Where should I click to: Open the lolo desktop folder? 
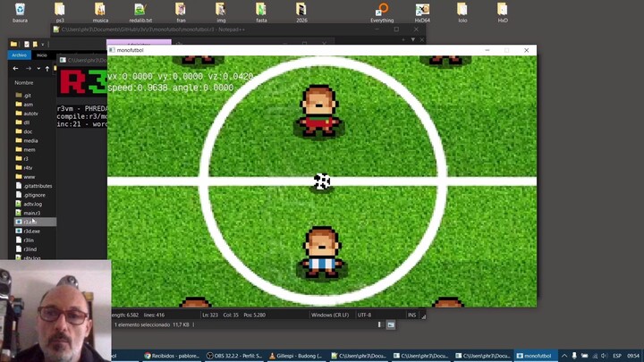coord(462,12)
